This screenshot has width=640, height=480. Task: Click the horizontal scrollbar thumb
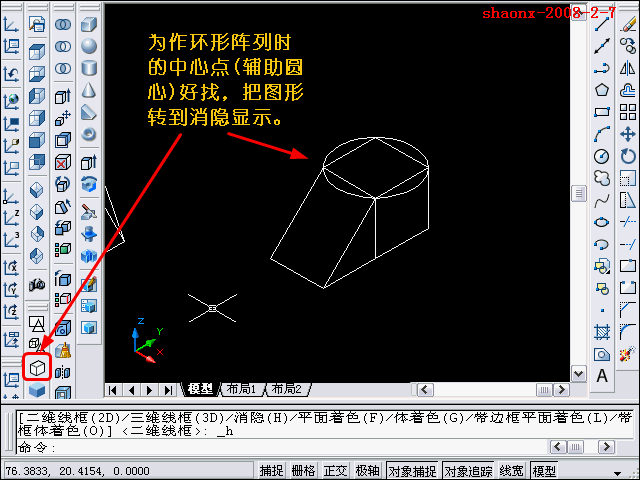(544, 390)
